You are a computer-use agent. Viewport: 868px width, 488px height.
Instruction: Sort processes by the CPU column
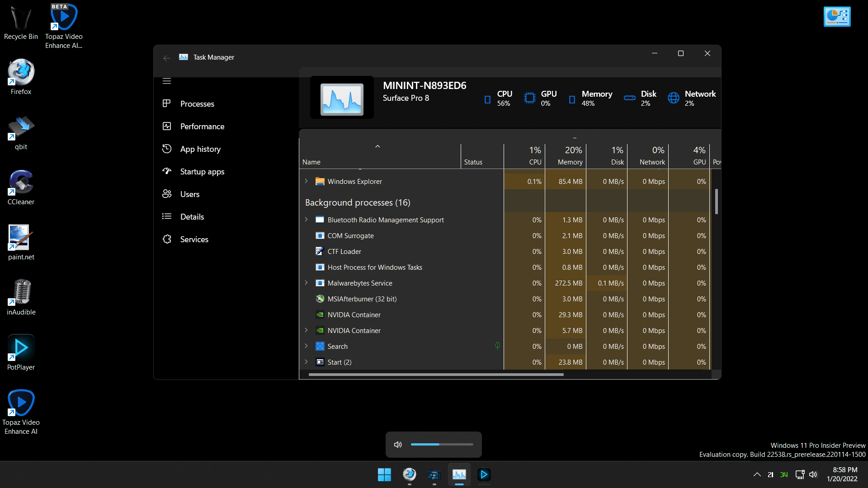(x=524, y=155)
